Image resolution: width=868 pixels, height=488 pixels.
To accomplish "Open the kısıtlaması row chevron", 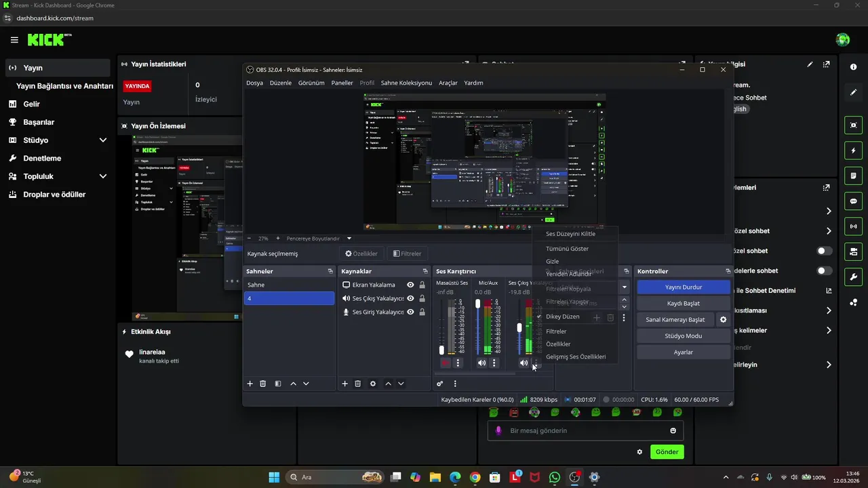I will coord(829,310).
